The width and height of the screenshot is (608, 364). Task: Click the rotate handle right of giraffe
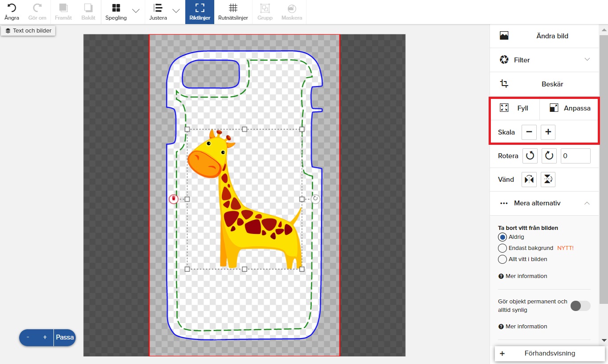tap(315, 199)
